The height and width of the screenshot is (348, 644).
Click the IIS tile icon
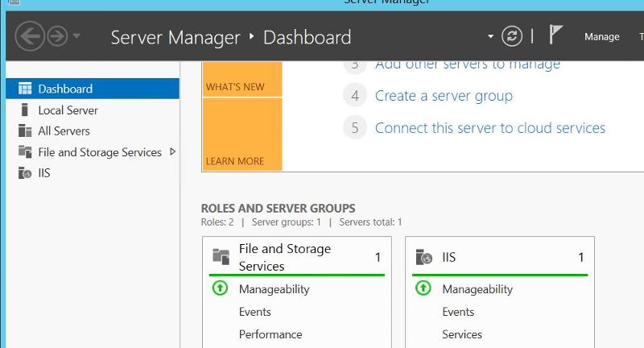pos(424,257)
